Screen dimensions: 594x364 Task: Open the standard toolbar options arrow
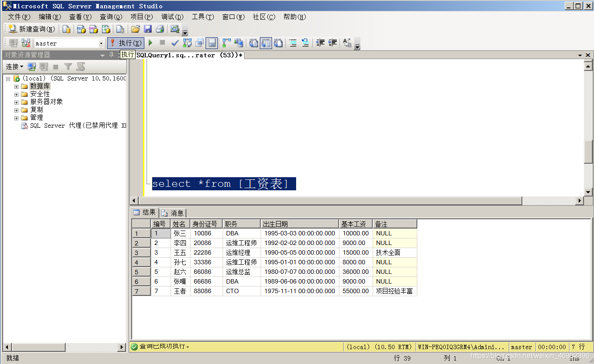(185, 30)
